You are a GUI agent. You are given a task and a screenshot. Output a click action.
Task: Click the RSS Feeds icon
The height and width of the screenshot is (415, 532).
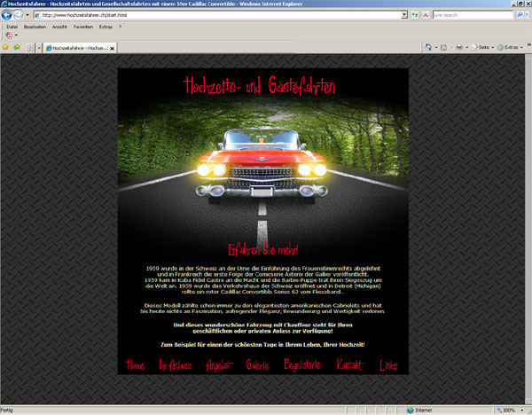click(443, 47)
